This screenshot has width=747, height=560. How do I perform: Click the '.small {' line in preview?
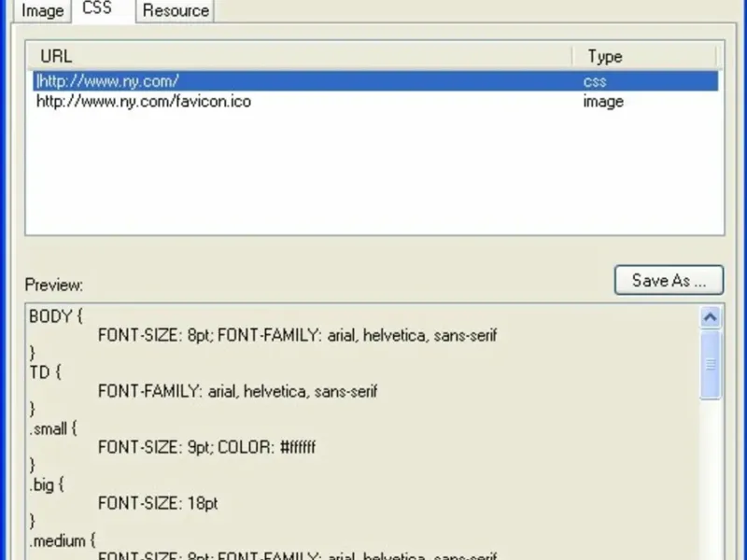(x=53, y=428)
